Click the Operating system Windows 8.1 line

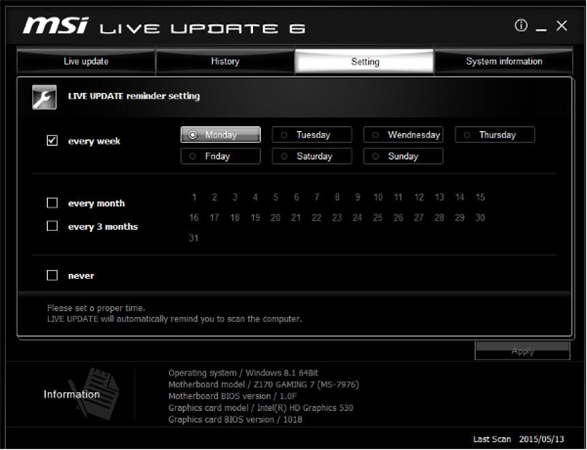tap(243, 373)
